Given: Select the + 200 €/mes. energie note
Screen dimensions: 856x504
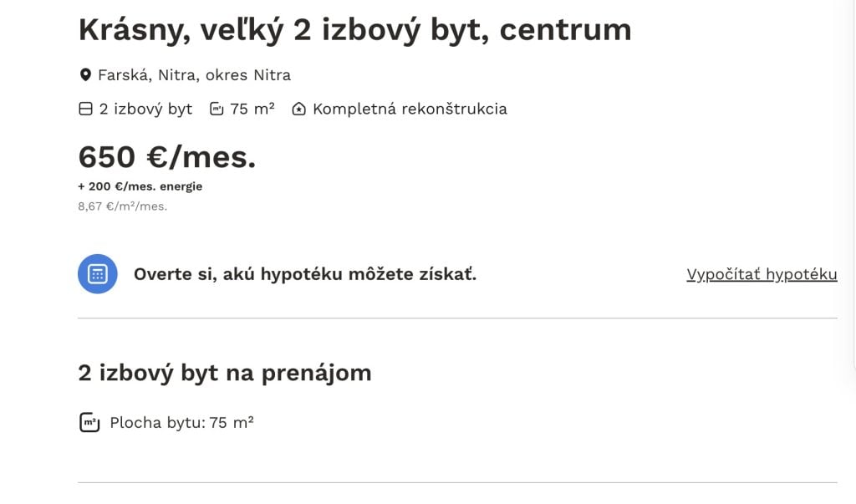Looking at the screenshot, I should click(140, 186).
